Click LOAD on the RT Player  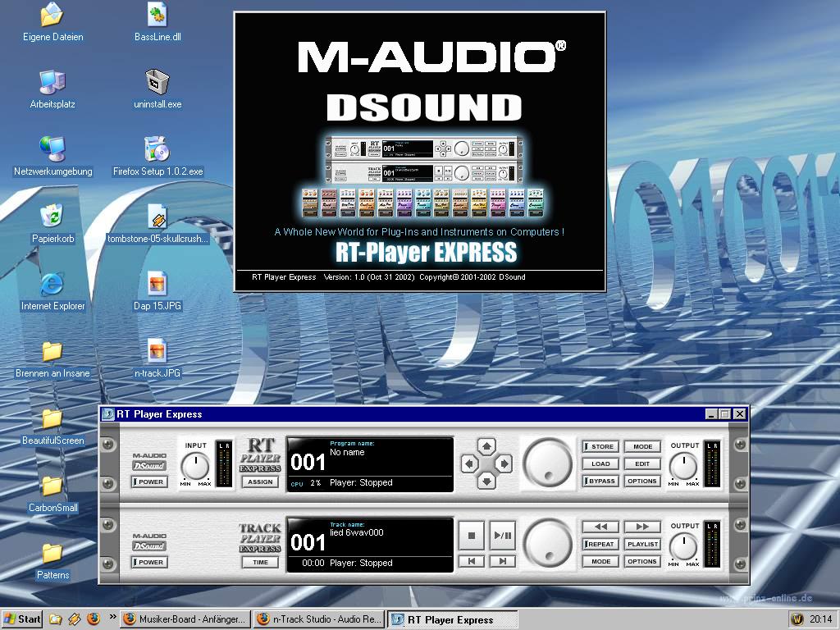pyautogui.click(x=600, y=464)
